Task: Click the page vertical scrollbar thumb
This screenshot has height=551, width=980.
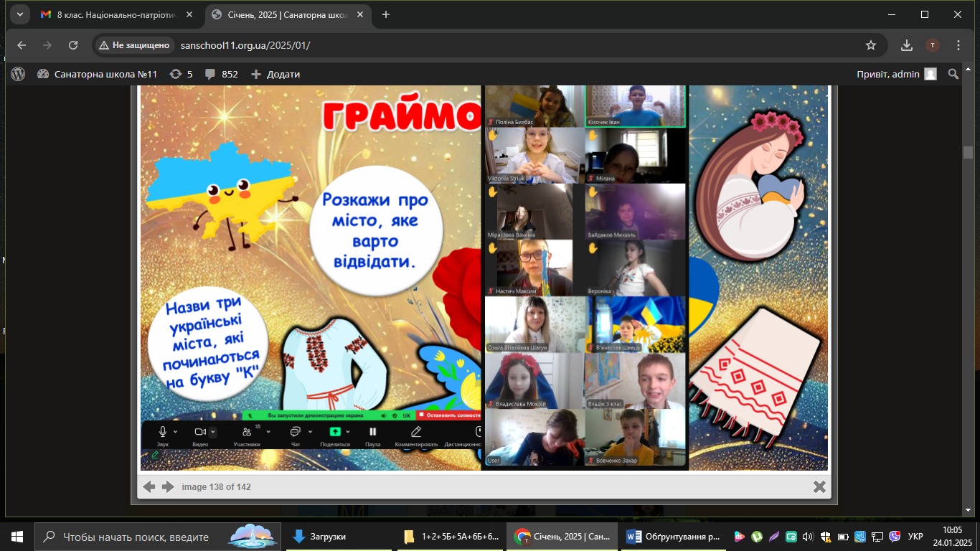Action: coord(968,152)
